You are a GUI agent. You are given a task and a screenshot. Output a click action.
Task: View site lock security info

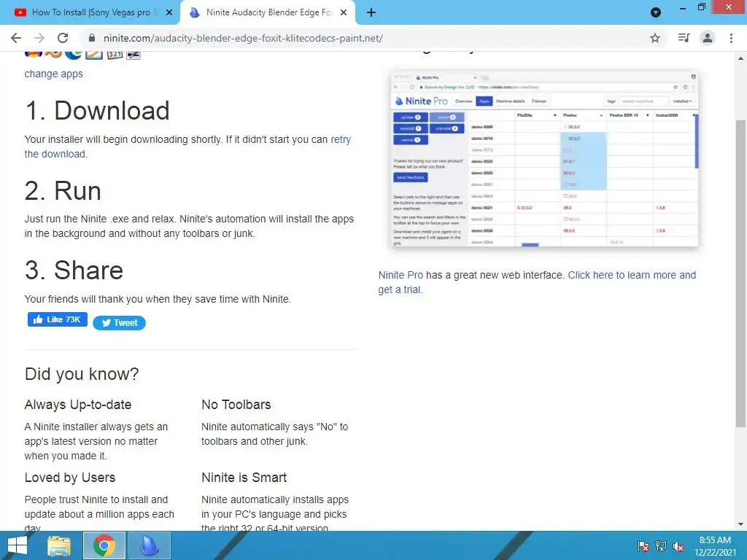92,38
